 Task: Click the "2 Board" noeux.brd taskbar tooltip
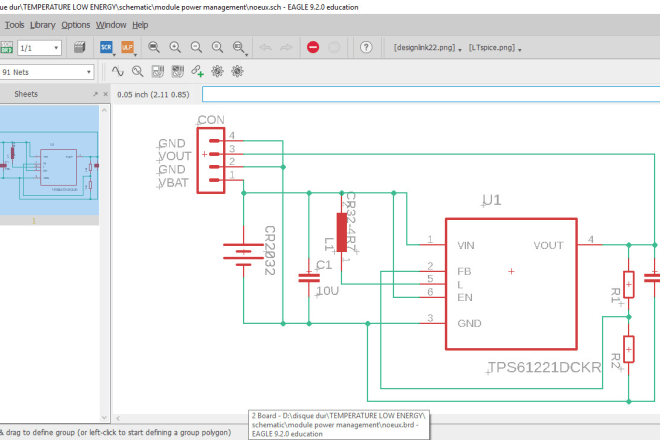[x=339, y=424]
